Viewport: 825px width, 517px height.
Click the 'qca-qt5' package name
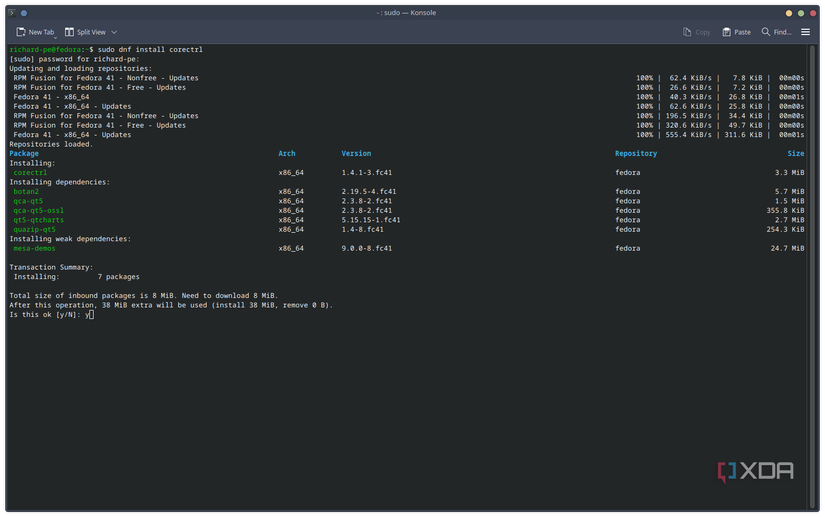(x=28, y=201)
